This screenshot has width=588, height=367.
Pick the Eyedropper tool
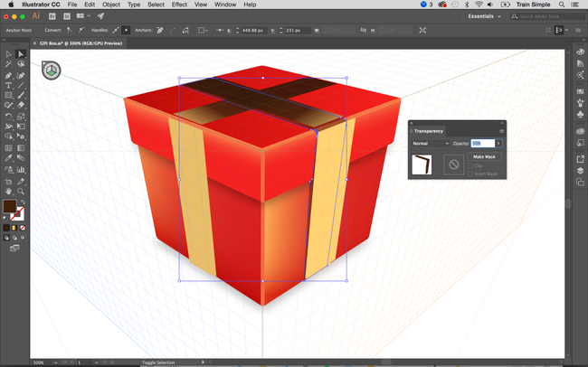9,158
